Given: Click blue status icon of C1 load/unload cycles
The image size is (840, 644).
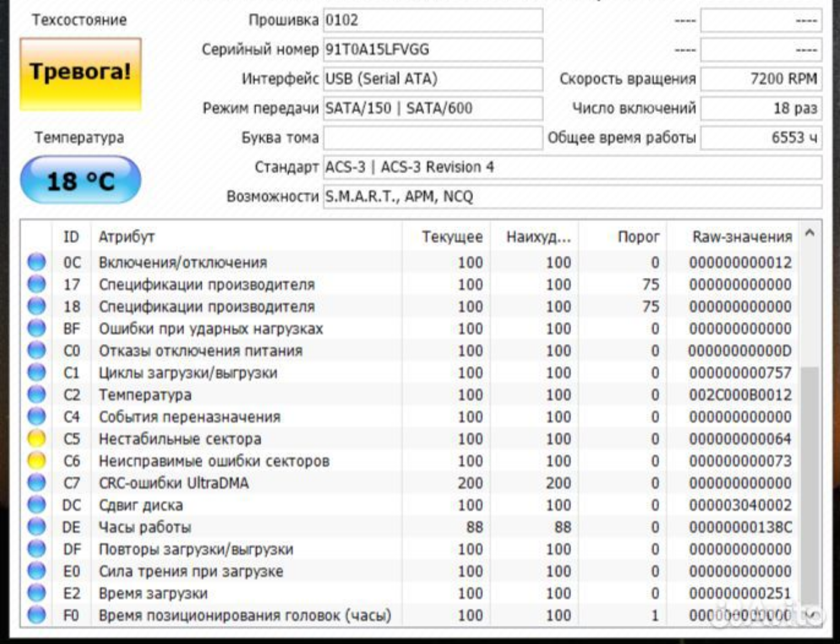Looking at the screenshot, I should (36, 372).
